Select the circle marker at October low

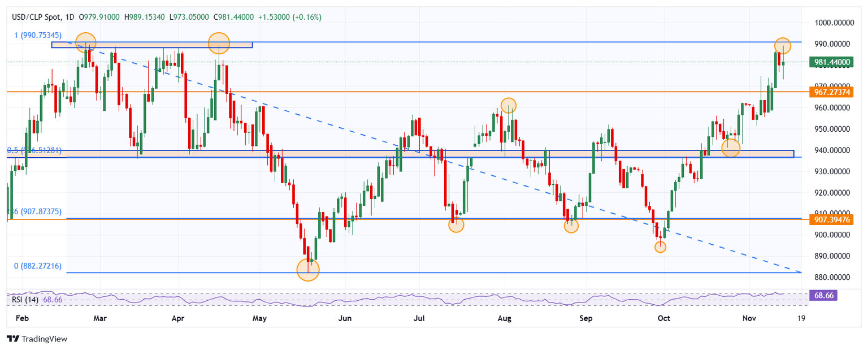[x=659, y=247]
